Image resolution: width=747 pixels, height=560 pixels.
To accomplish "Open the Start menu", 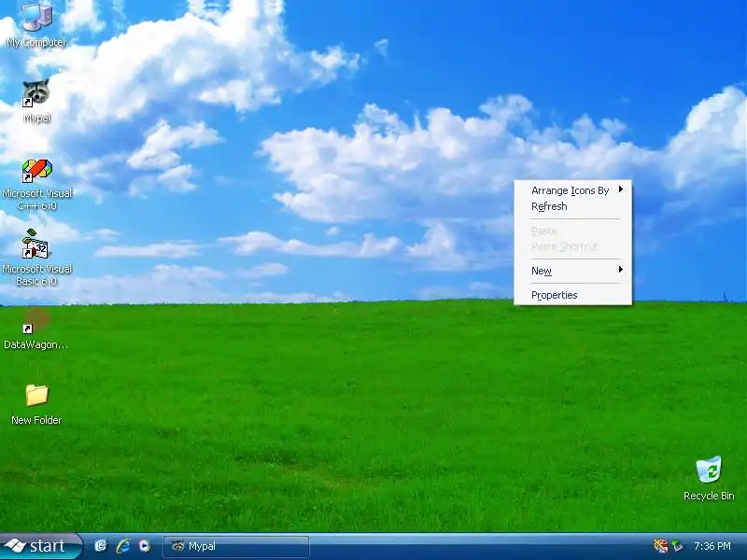I will pyautogui.click(x=41, y=546).
